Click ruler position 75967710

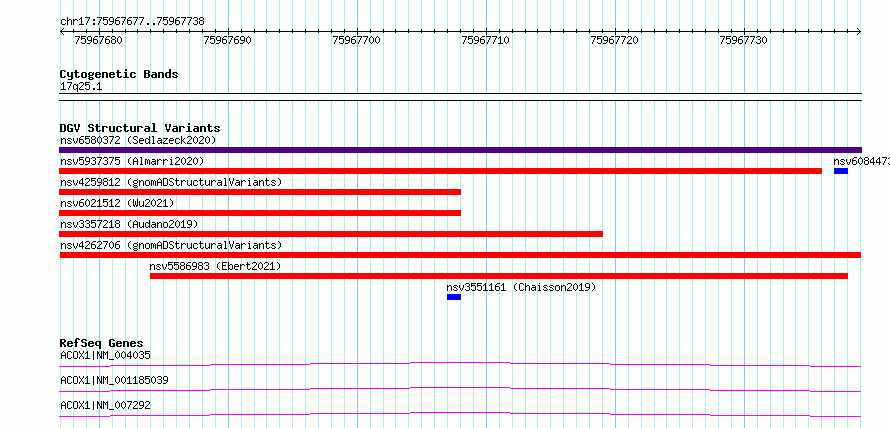click(485, 40)
